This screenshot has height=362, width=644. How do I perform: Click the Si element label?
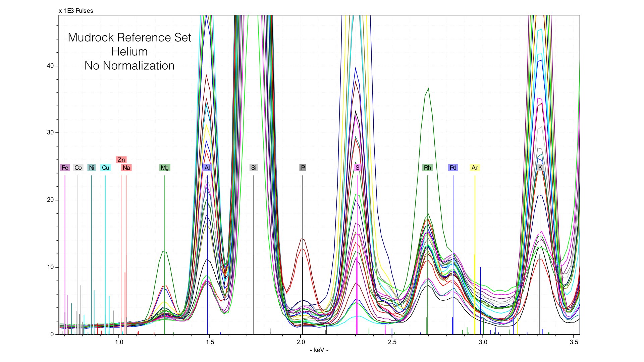[254, 168]
